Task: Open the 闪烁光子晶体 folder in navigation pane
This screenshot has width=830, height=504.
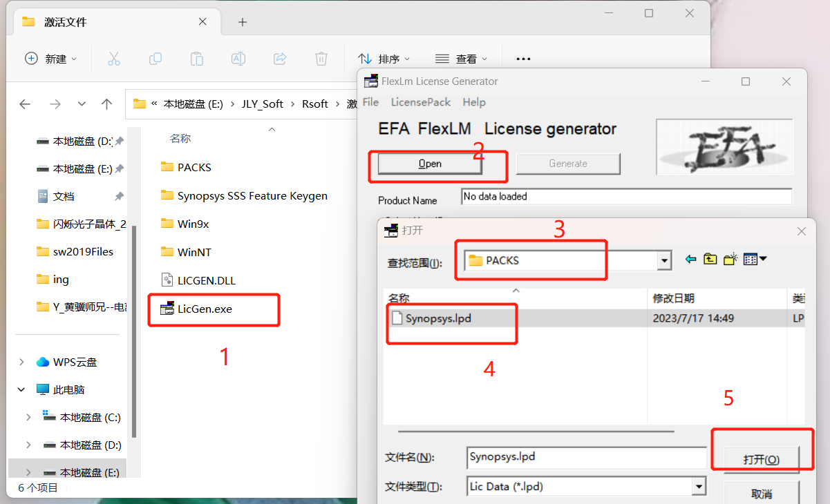Action: point(81,224)
